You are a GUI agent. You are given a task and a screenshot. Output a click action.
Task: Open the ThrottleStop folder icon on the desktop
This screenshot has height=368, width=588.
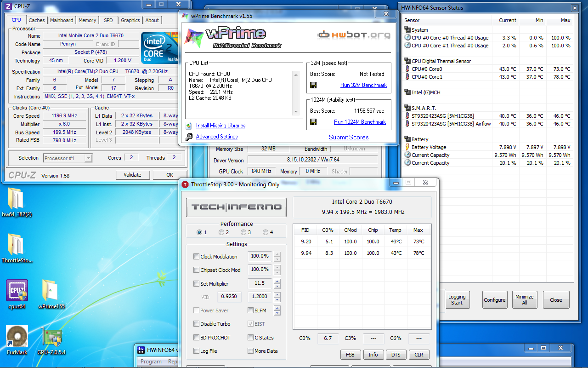point(16,244)
